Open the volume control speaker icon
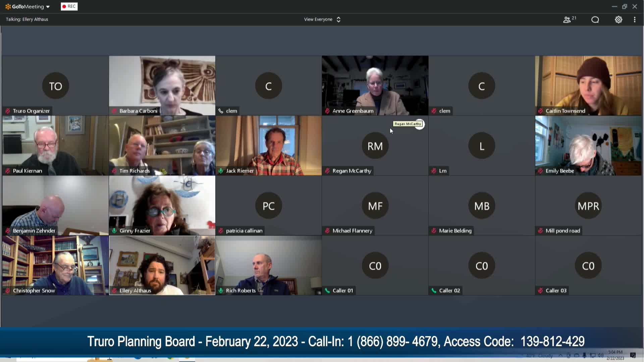Viewport: 644px width, 362px height. click(x=600, y=356)
